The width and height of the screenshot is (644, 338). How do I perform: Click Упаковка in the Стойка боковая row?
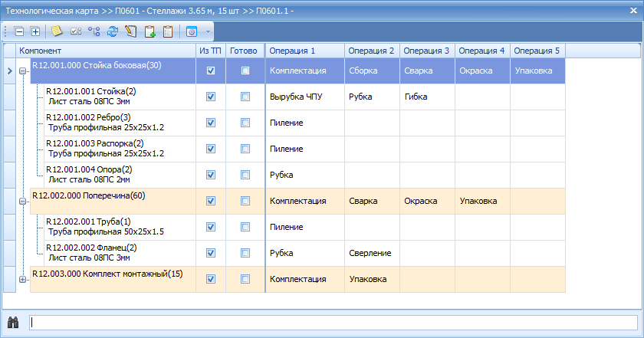point(537,71)
